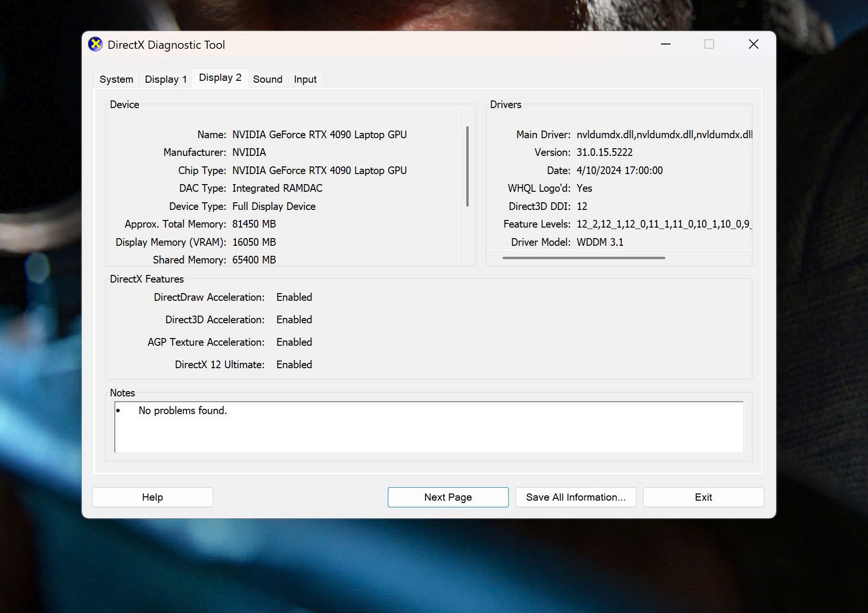This screenshot has height=613, width=868.
Task: Click the Feature Levels value list
Action: click(664, 224)
